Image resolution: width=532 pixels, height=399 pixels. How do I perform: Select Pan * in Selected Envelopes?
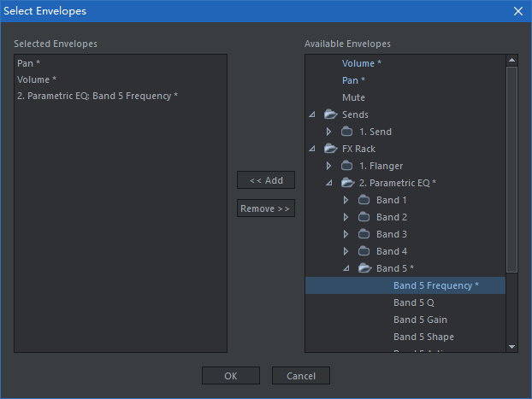pyautogui.click(x=28, y=63)
